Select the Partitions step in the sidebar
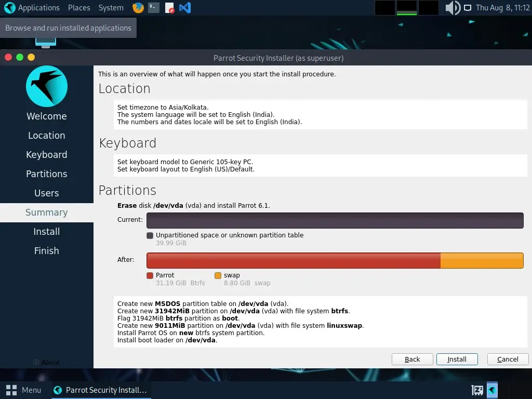Screen dimensions: 532x399 click(x=46, y=174)
